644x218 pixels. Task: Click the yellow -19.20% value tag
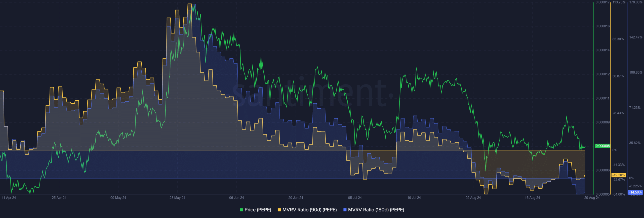(x=619, y=175)
